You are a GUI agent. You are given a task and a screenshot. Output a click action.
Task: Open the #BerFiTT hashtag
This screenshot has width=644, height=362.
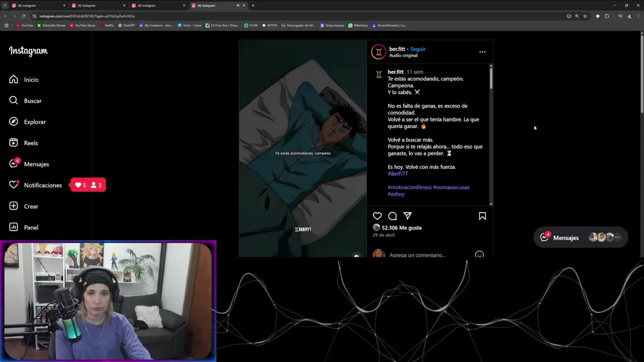398,173
